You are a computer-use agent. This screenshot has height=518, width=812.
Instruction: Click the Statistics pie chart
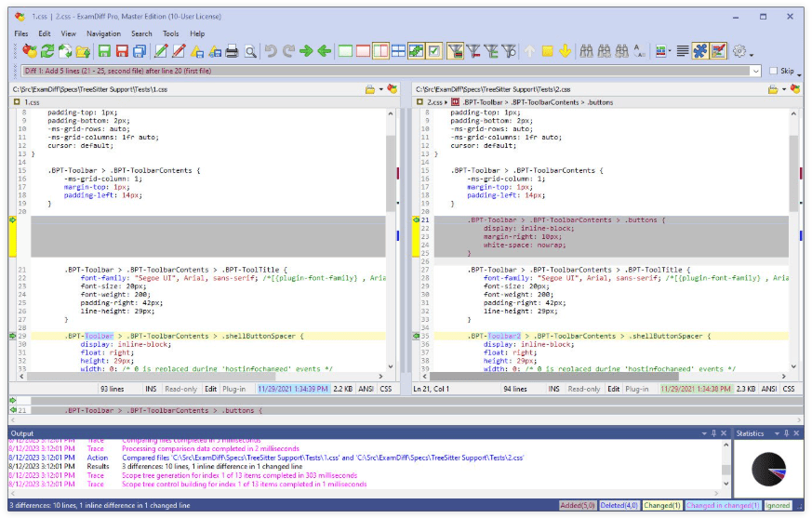point(769,470)
